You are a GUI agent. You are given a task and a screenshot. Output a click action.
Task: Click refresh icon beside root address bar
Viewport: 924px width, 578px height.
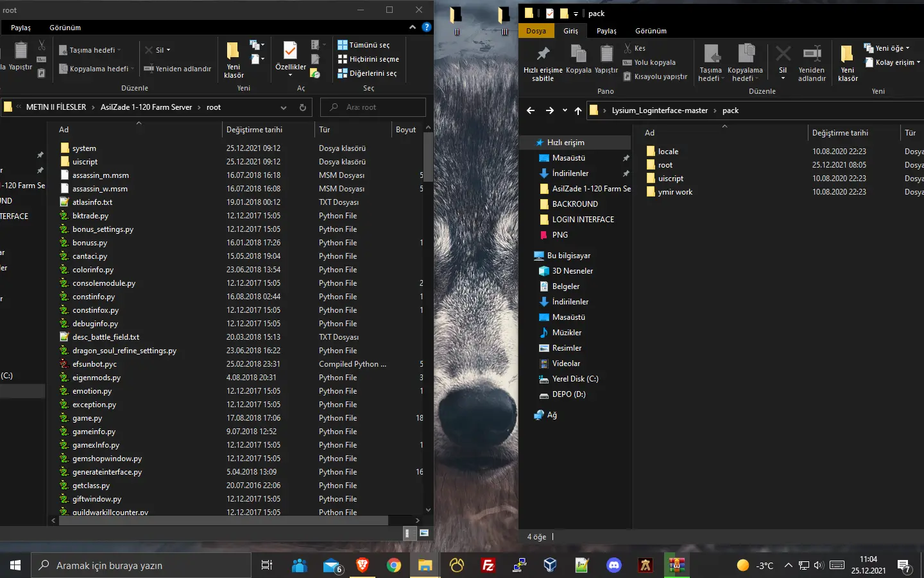click(303, 107)
